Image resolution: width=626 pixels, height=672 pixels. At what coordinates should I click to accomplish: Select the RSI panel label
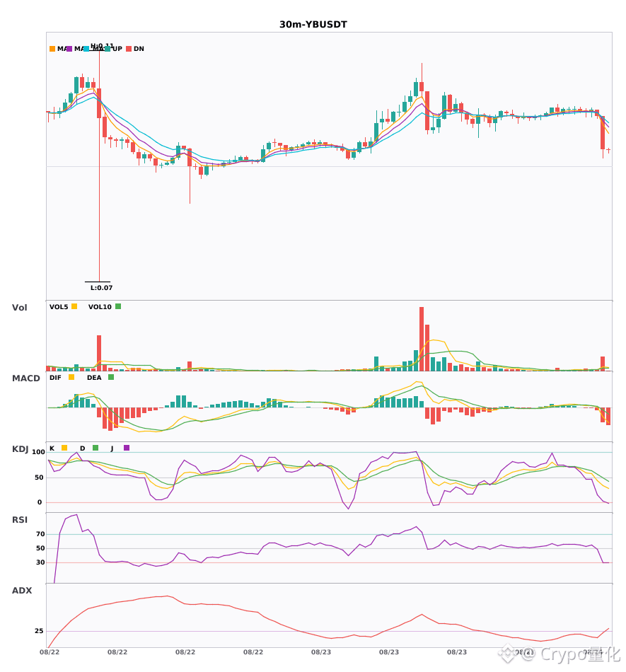[19, 520]
